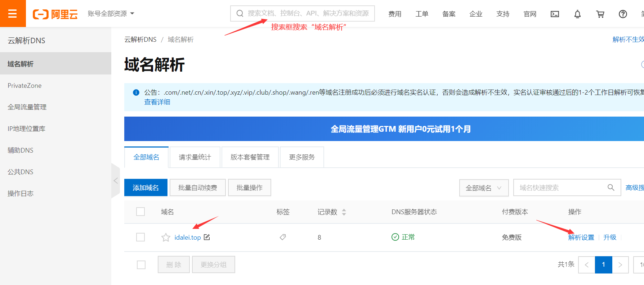Open resolution settings for idalei.top
Screen dimensions: 644x285
pos(581,237)
